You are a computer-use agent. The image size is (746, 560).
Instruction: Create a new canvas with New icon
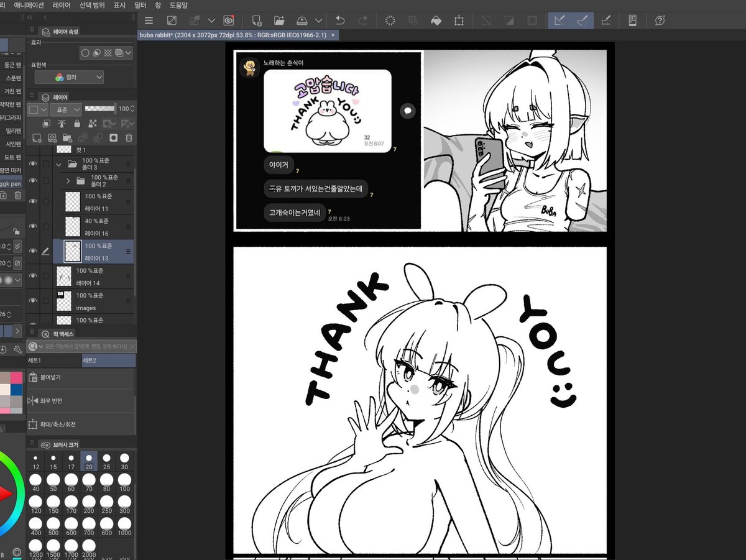(x=257, y=21)
